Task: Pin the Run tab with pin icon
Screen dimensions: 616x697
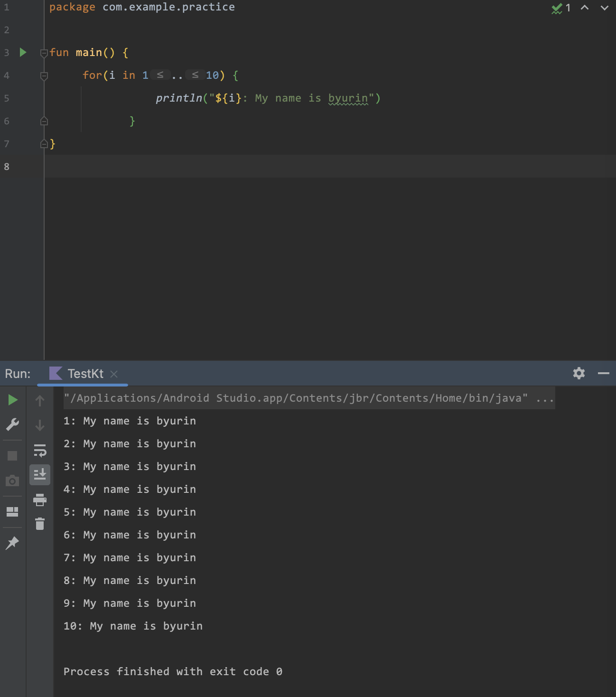Action: (12, 543)
